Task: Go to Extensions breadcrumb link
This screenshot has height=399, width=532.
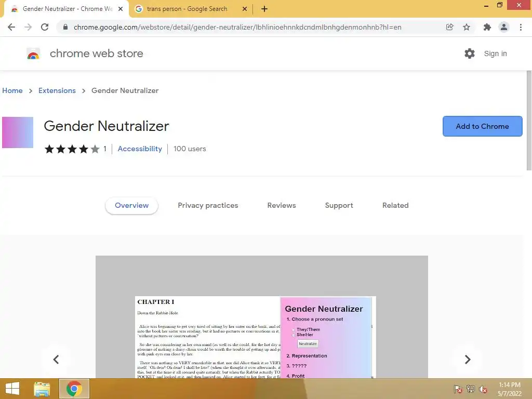Action: [x=57, y=90]
